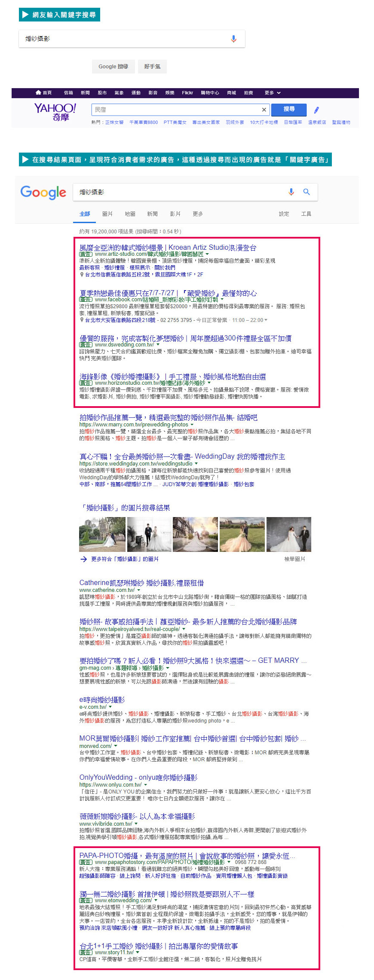Open the dropdown arrow after www.artiz-studio.com URL
Screen dimensions: 374x980
click(x=207, y=254)
